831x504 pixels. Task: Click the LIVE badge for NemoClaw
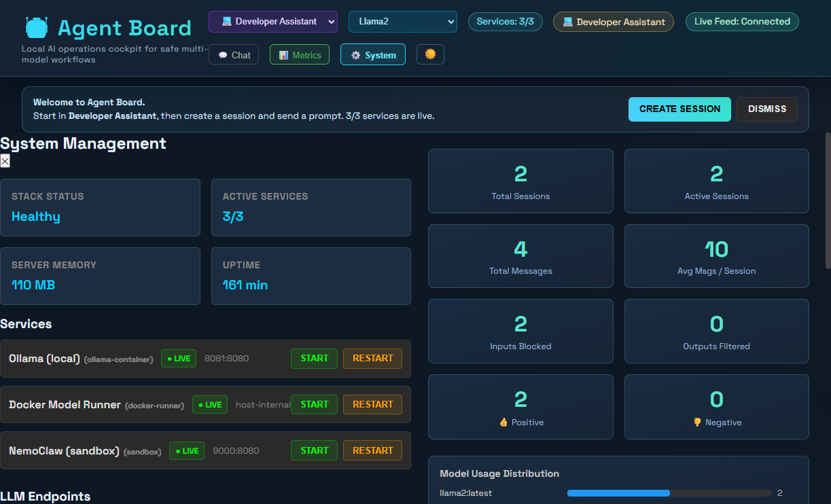(187, 450)
